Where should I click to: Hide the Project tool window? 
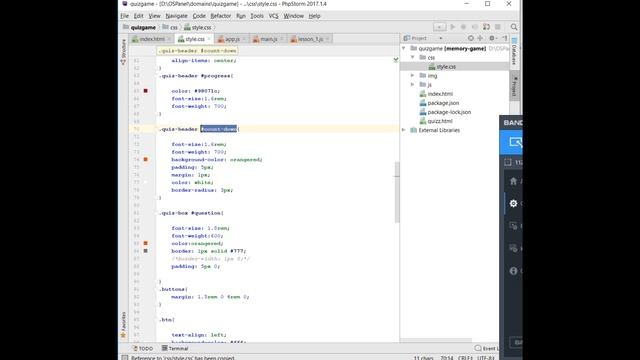504,38
